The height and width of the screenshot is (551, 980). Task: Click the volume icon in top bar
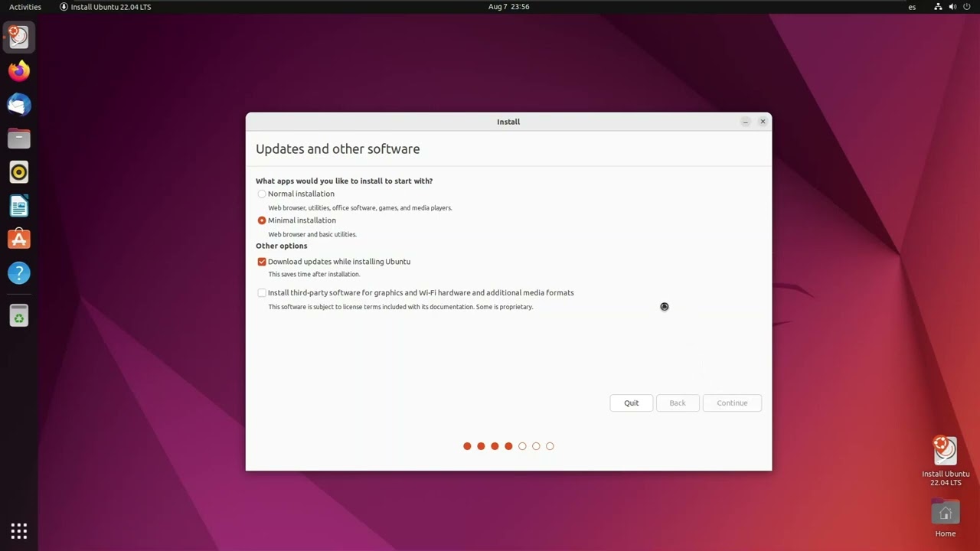pos(952,7)
